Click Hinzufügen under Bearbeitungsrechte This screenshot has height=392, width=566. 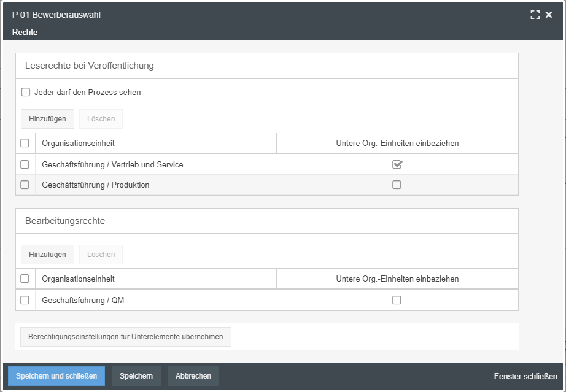[47, 255]
